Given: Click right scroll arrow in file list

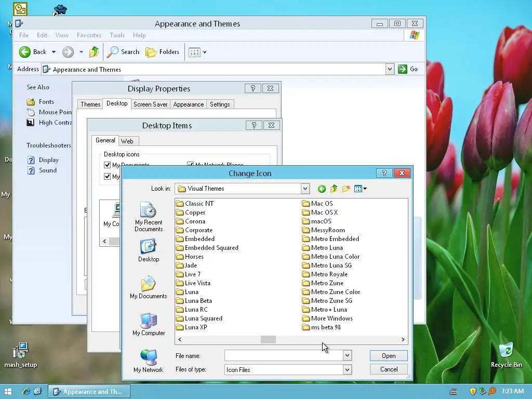Looking at the screenshot, I should (x=403, y=339).
